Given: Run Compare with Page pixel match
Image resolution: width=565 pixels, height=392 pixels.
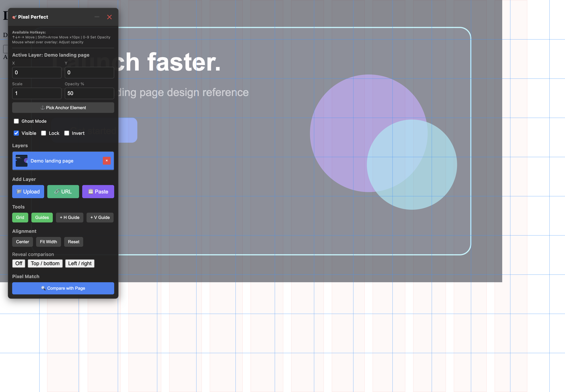Looking at the screenshot, I should click(x=63, y=288).
